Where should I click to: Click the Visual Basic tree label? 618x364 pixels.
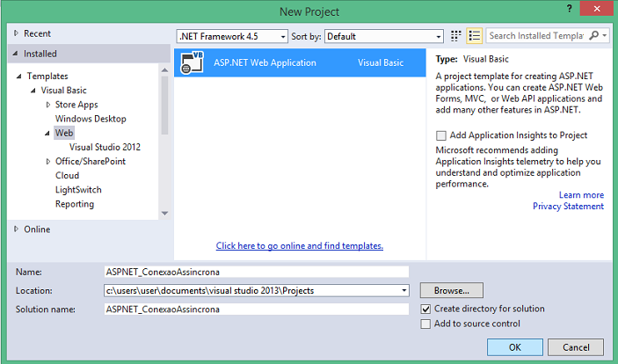pyautogui.click(x=63, y=91)
